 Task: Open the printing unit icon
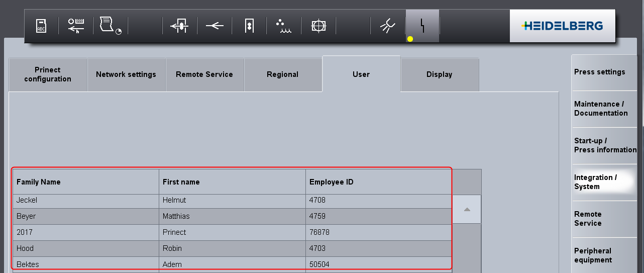pyautogui.click(x=249, y=26)
